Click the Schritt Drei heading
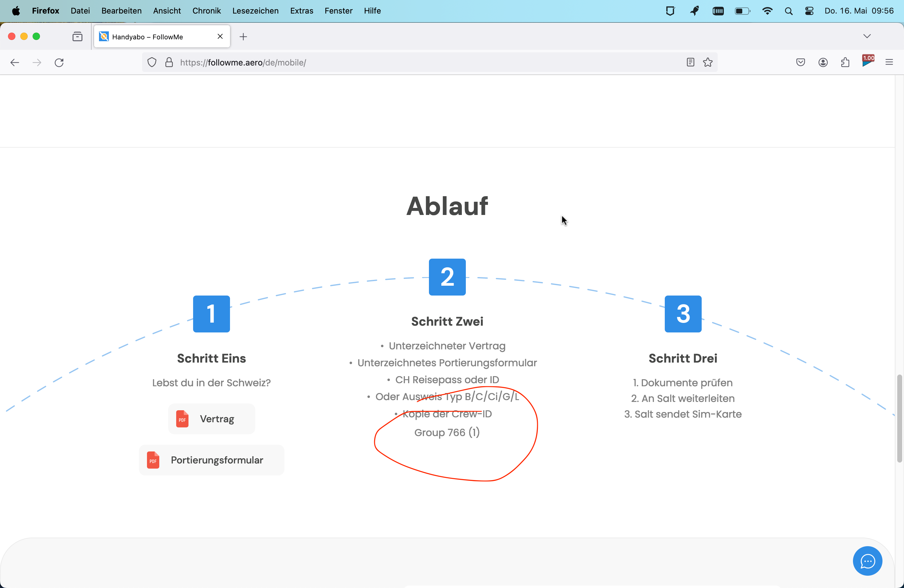904x588 pixels. pos(683,358)
